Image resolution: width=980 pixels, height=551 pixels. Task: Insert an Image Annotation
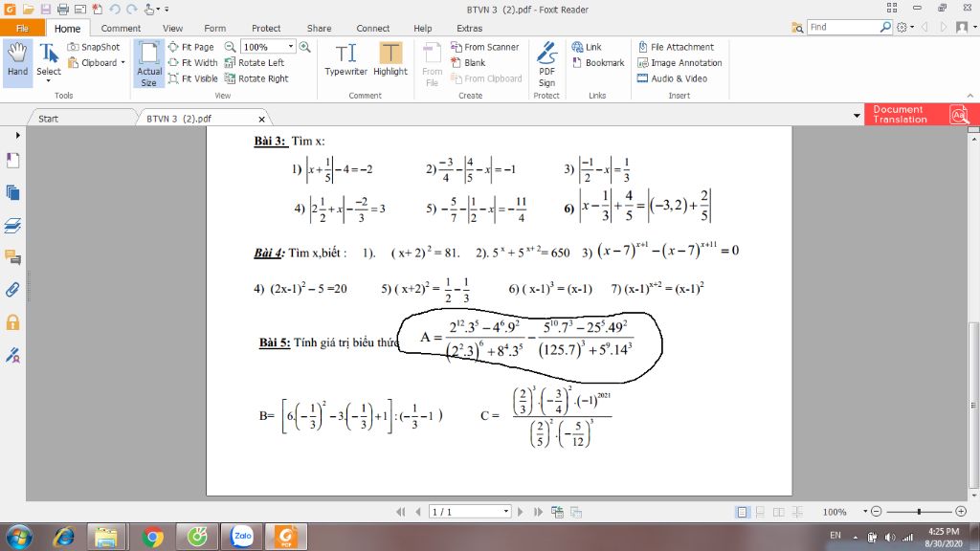point(679,62)
